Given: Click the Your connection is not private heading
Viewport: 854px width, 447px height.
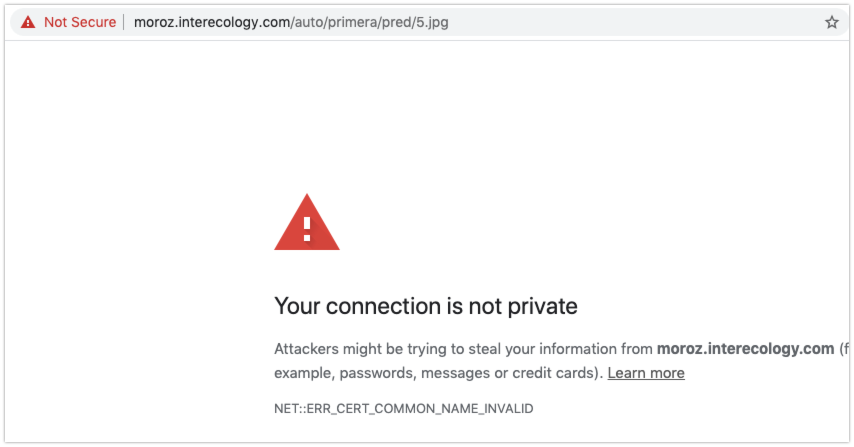Looking at the screenshot, I should pos(425,306).
